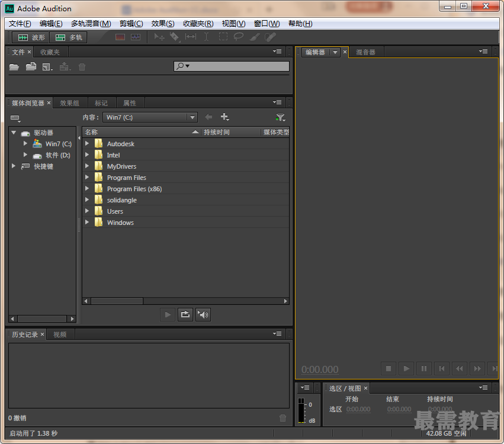
Task: Select the MyDrivers folder row
Action: [x=186, y=166]
